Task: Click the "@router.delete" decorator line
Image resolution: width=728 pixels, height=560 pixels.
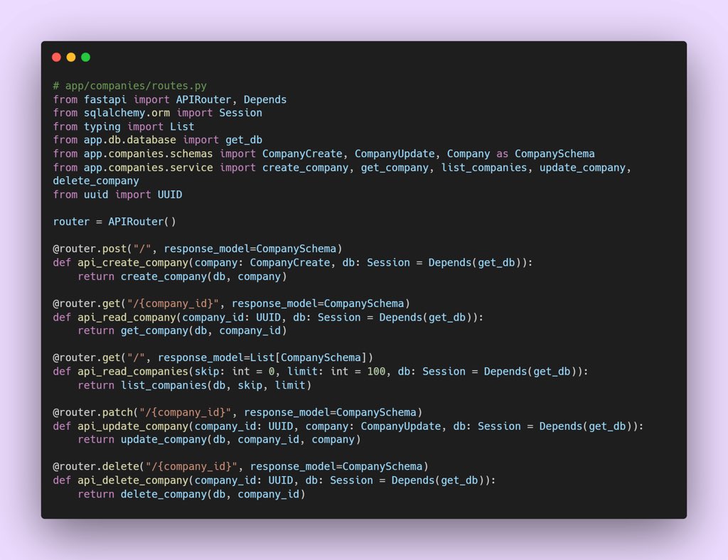Action: coord(240,467)
